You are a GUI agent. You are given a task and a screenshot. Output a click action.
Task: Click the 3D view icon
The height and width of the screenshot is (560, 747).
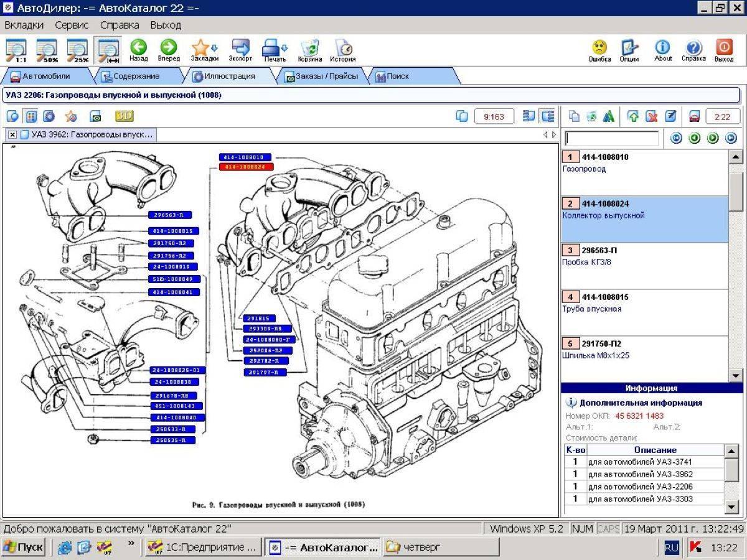(125, 116)
